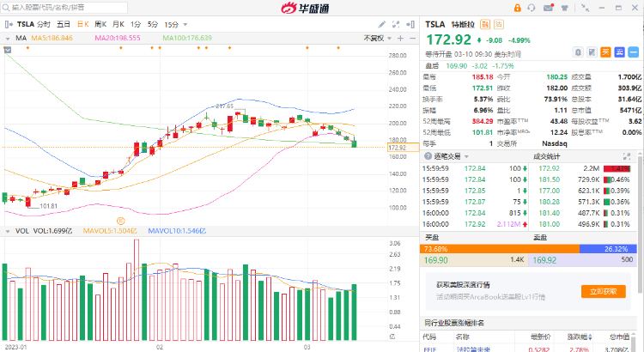Image resolution: width=644 pixels, height=352 pixels.
Task: Open the mail messages icon
Action: (x=549, y=8)
